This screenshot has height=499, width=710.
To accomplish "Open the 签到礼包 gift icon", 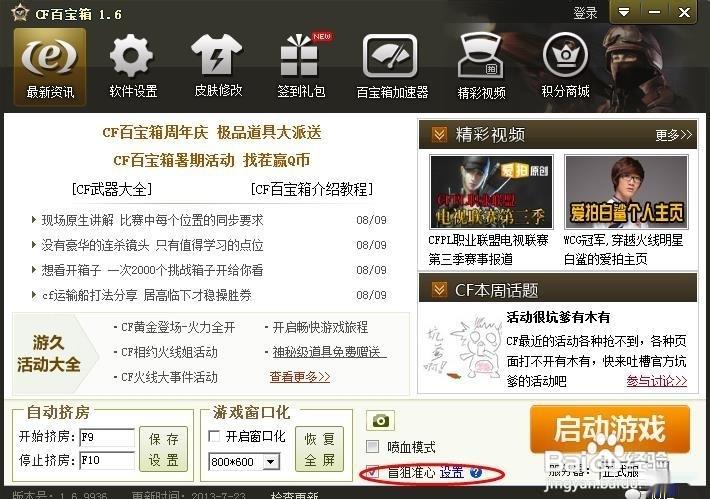I will 301,67.
